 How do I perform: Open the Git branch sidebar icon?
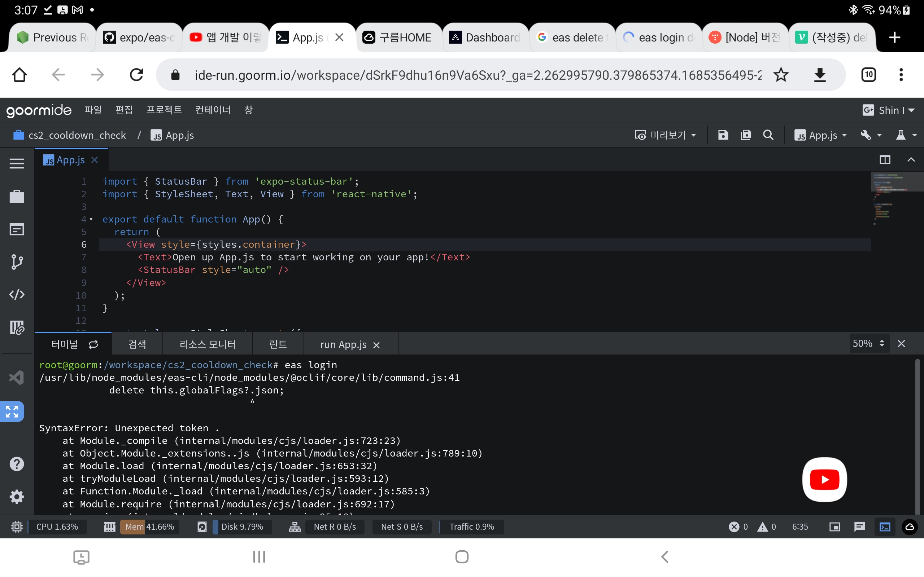click(x=17, y=262)
